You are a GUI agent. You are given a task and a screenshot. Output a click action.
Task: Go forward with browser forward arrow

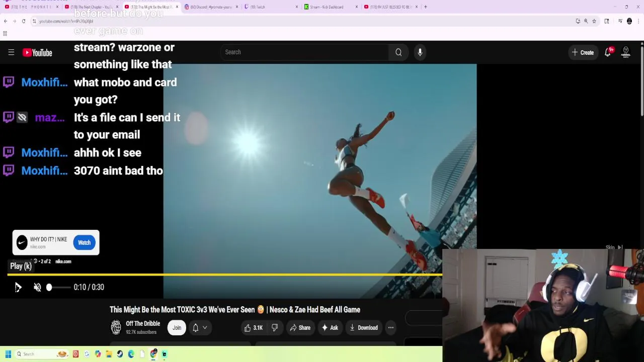[x=15, y=21]
